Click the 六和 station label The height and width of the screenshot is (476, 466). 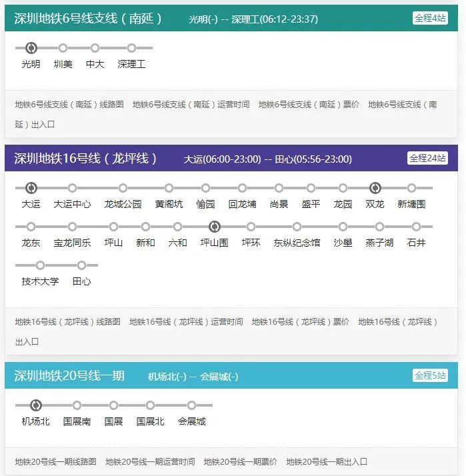[177, 243]
